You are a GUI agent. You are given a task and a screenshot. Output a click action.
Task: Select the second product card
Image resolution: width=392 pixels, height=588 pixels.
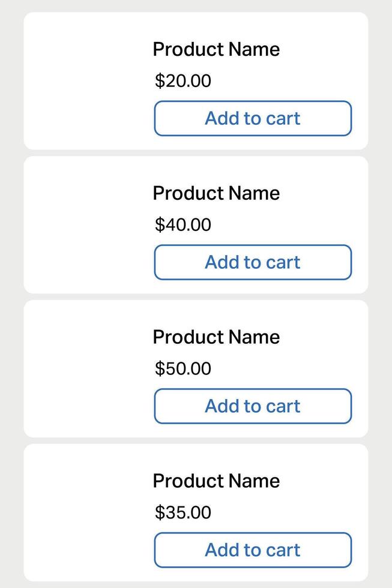click(196, 225)
